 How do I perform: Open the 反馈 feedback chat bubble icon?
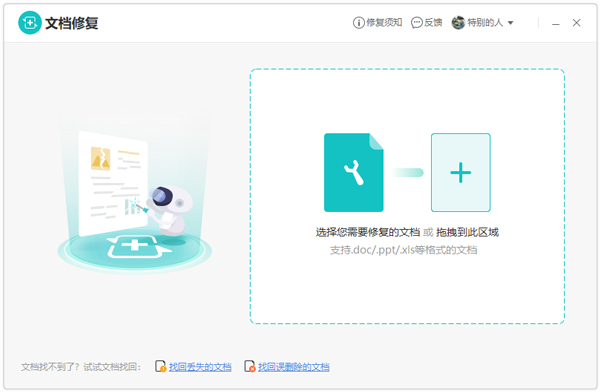coord(416,23)
